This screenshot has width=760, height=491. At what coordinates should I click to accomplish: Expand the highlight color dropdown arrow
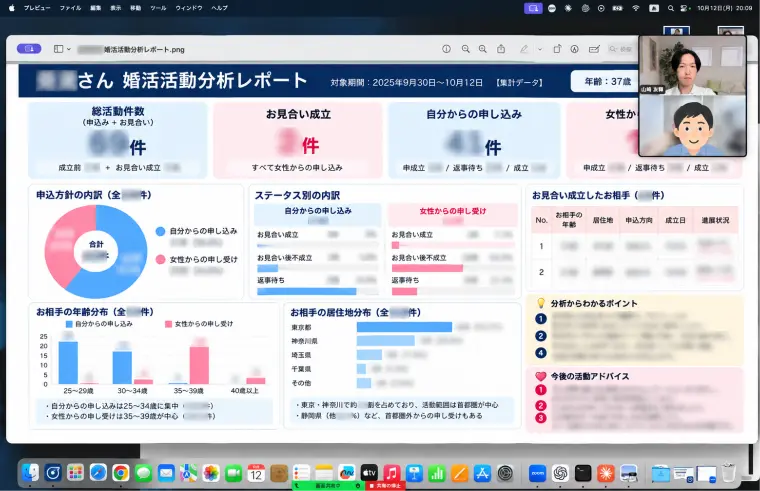point(540,49)
